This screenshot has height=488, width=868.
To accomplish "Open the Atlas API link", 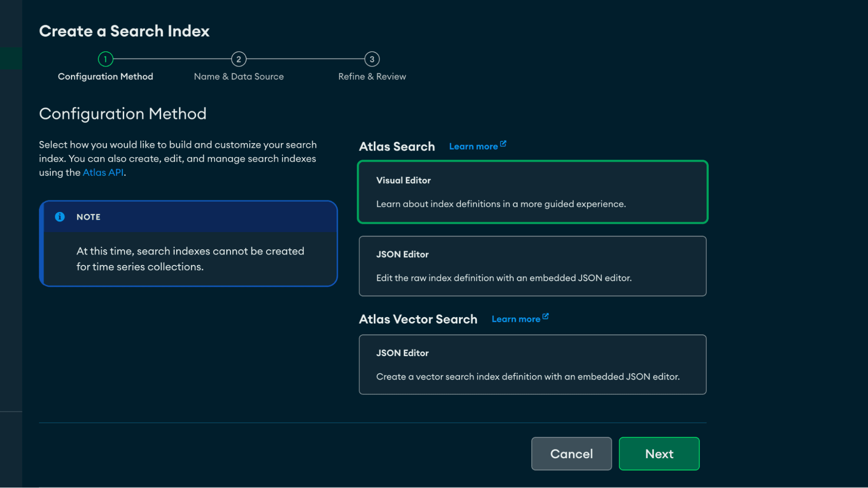I will coord(102,172).
